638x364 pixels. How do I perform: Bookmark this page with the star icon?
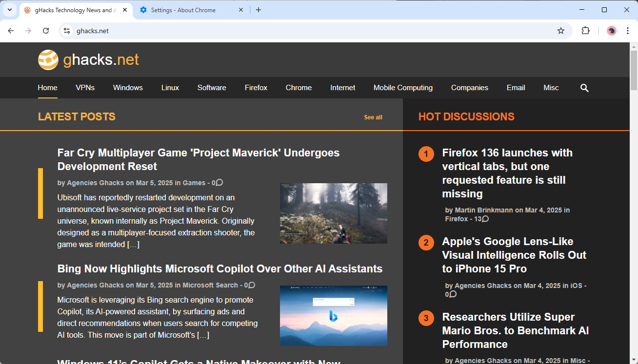pos(561,31)
